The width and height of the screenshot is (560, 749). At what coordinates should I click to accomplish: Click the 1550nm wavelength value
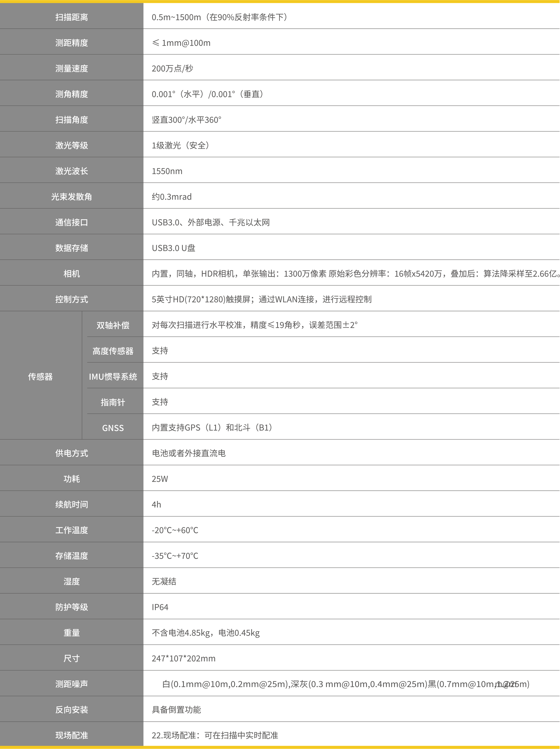(x=167, y=171)
